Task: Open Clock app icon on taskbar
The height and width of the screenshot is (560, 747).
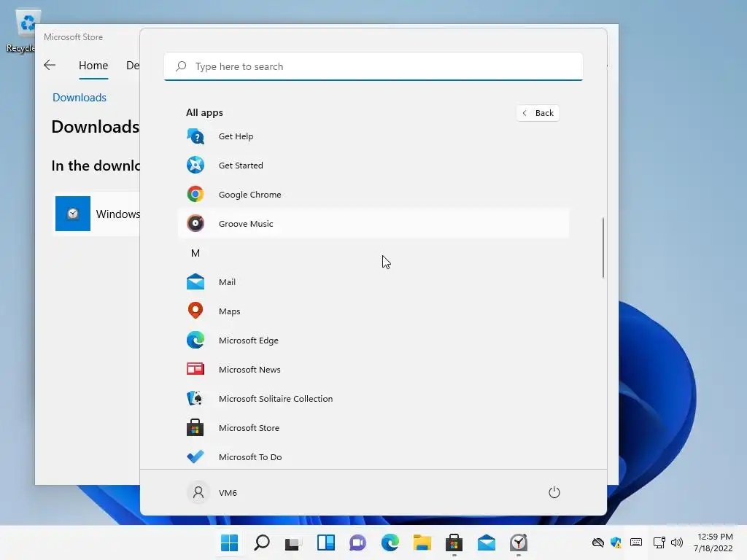Action: point(519,542)
